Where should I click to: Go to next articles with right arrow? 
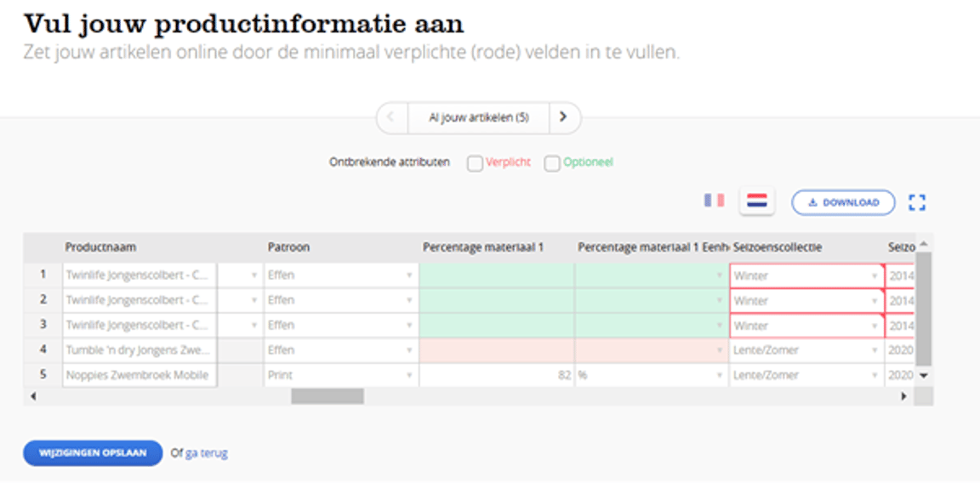[563, 117]
